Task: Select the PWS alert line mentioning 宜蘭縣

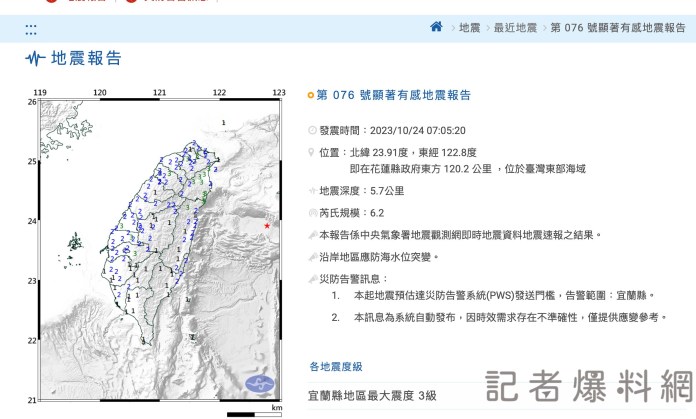Action: point(504,295)
